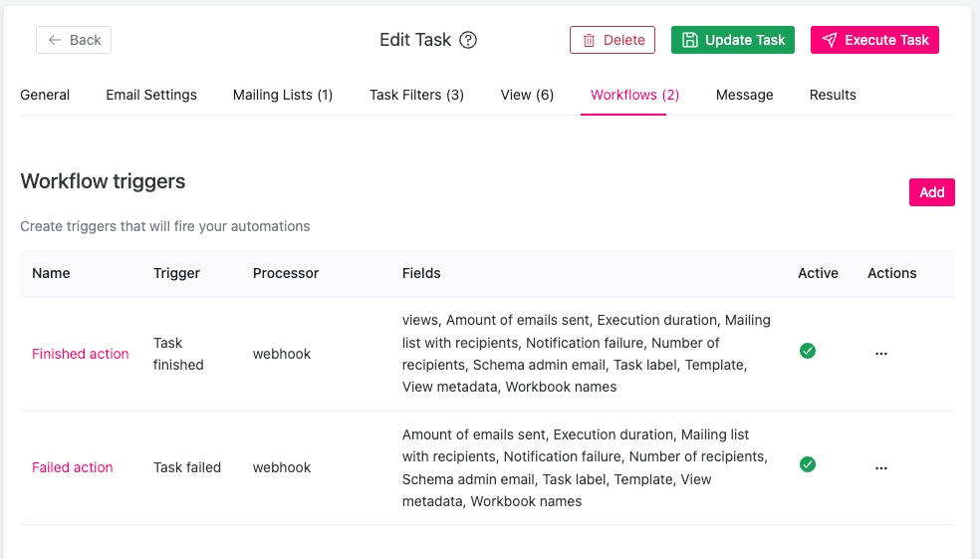Open actions ellipsis menu for Failed action

point(880,467)
